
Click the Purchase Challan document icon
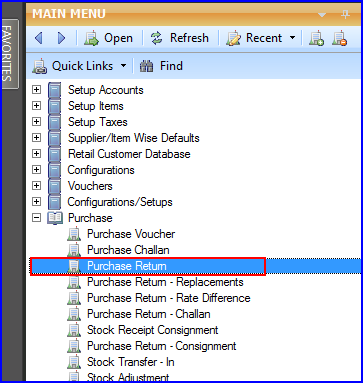coord(74,250)
